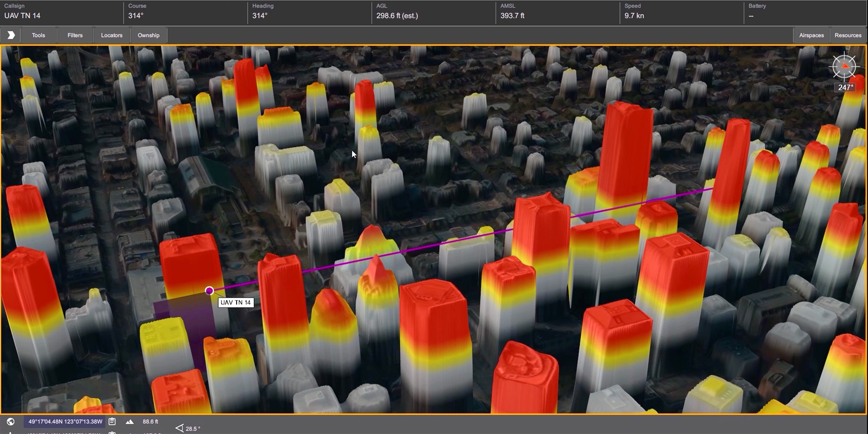This screenshot has width=868, height=434.
Task: Collapse the toolbar using the chevron arrow
Action: (11, 35)
